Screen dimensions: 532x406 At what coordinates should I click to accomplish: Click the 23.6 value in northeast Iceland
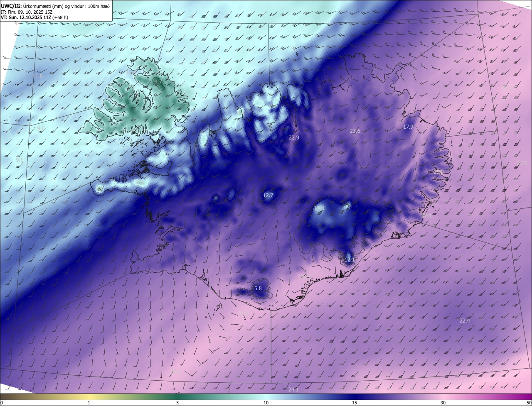tap(355, 131)
